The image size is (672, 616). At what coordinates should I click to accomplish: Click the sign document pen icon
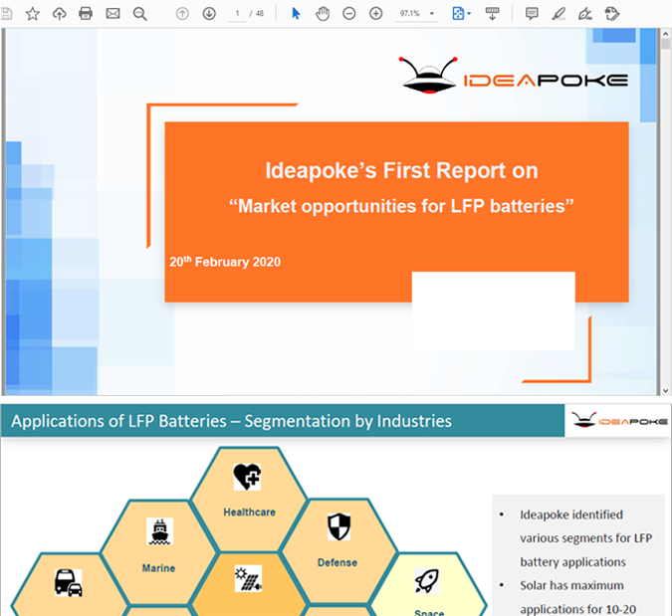click(x=585, y=14)
